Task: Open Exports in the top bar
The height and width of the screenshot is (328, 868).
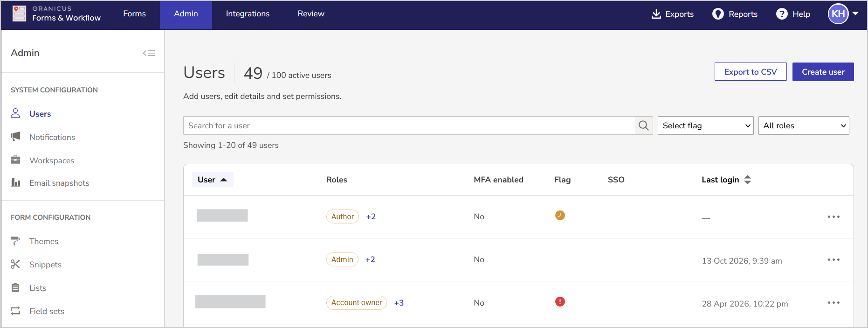Action: tap(672, 14)
